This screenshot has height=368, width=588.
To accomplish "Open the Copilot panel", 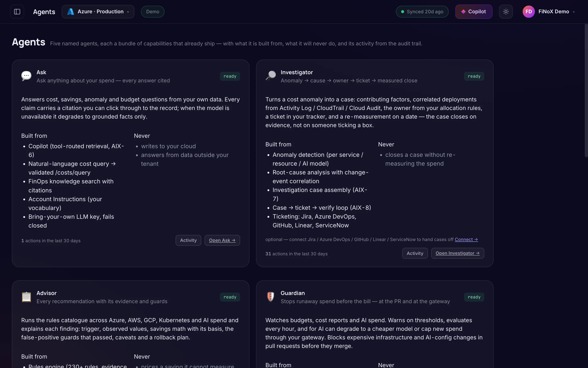I will 473,12.
